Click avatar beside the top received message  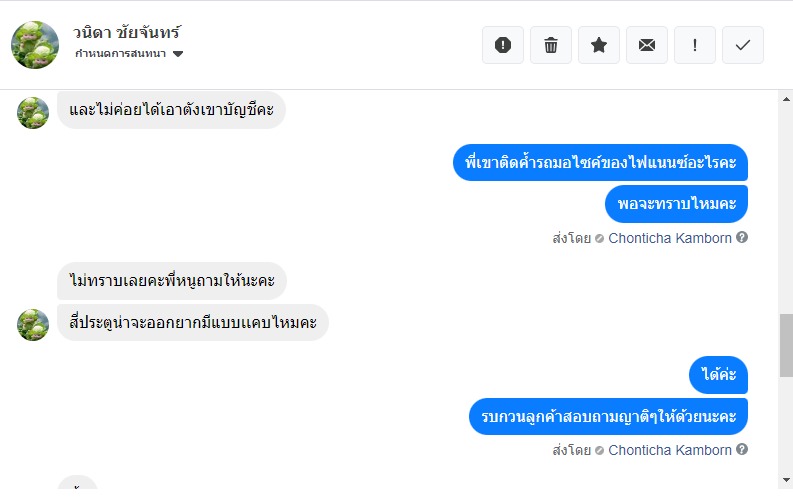pos(33,113)
